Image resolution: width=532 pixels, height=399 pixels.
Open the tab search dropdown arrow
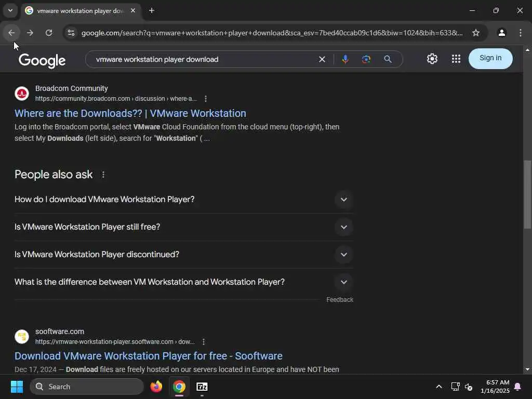point(10,10)
